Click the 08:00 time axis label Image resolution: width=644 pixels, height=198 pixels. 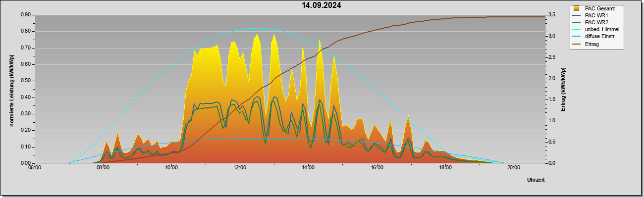coord(103,167)
